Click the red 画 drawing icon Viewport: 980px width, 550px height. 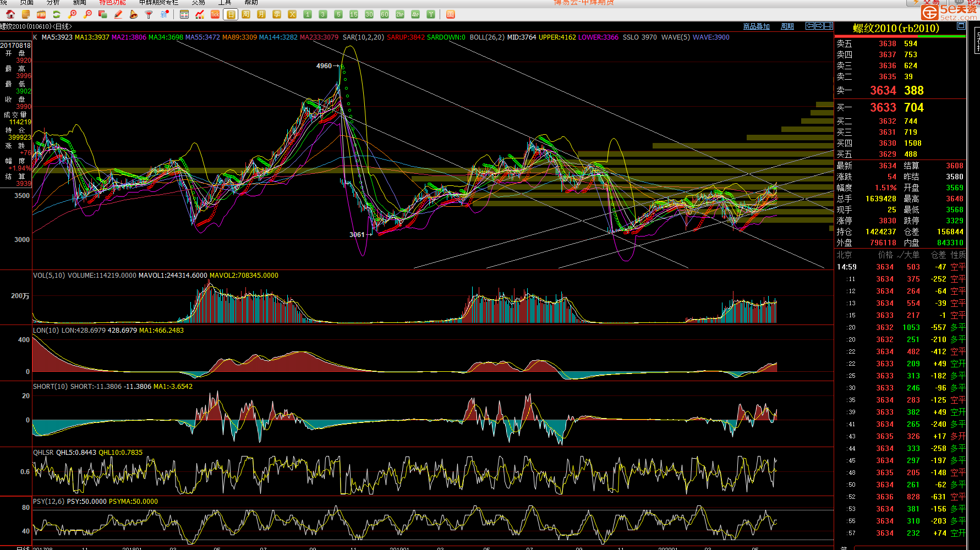coord(451,15)
